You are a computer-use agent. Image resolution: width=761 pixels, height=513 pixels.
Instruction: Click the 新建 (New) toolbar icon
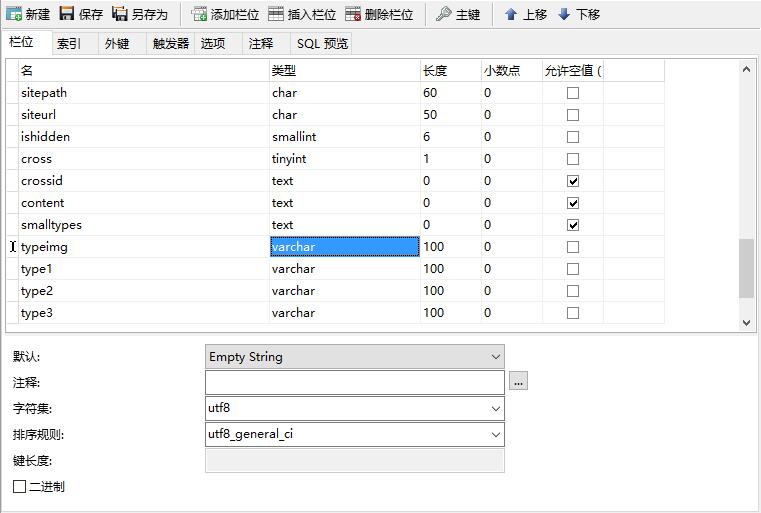[x=14, y=14]
